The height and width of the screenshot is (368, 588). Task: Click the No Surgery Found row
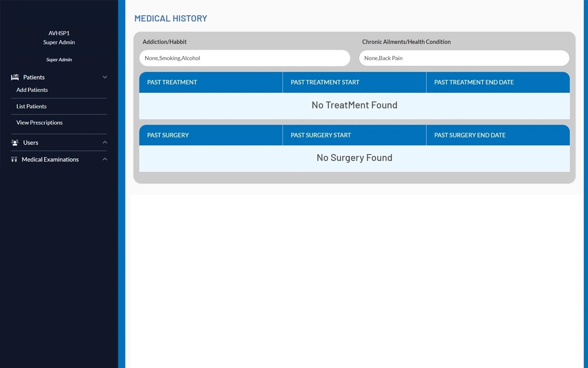pos(354,158)
